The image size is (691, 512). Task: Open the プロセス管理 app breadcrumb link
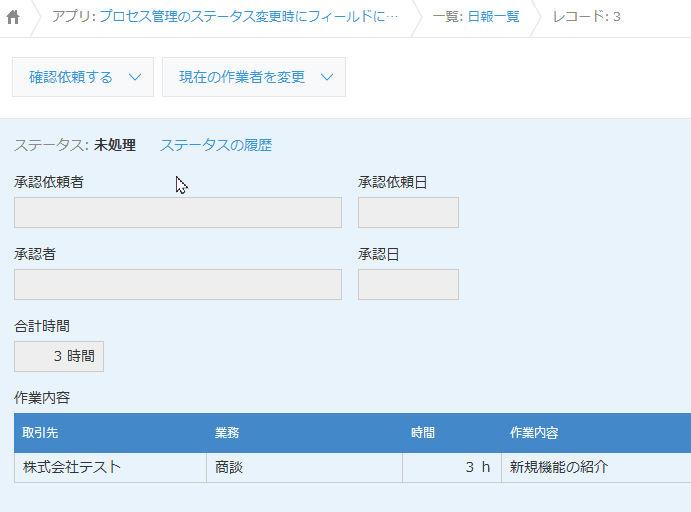pyautogui.click(x=224, y=17)
